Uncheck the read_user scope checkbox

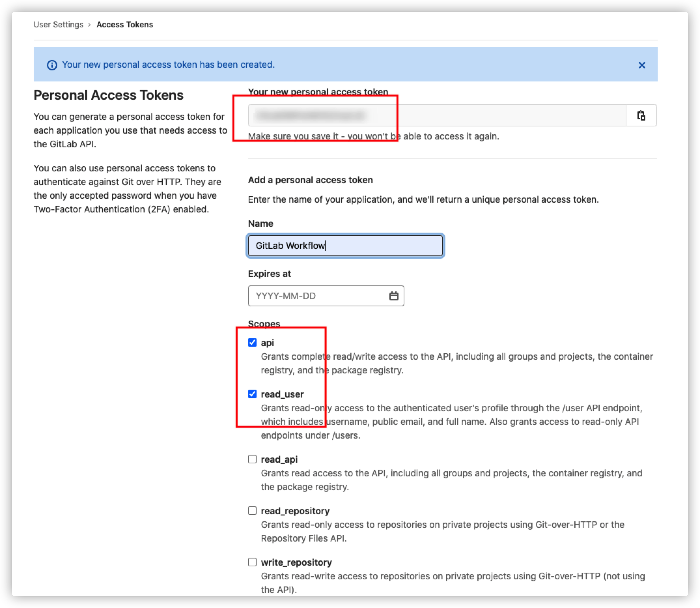tap(252, 394)
